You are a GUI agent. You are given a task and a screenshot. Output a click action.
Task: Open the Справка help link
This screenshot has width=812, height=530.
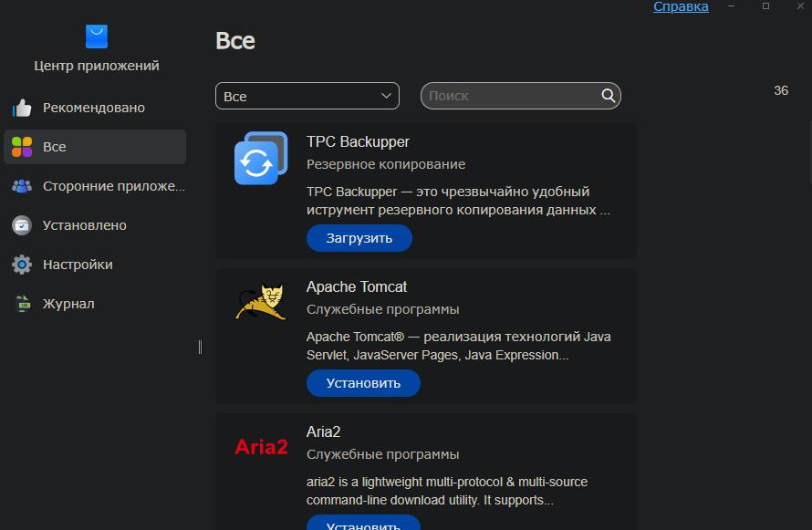(681, 6)
